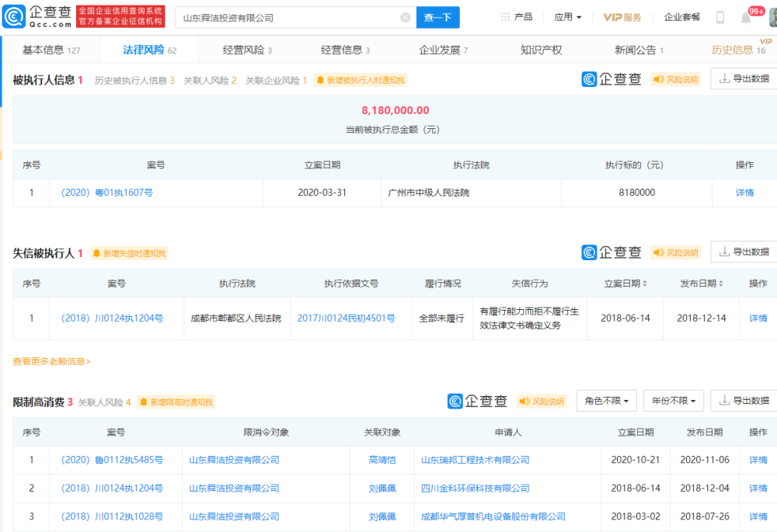
Task: Click the 查一下 search button
Action: click(438, 18)
